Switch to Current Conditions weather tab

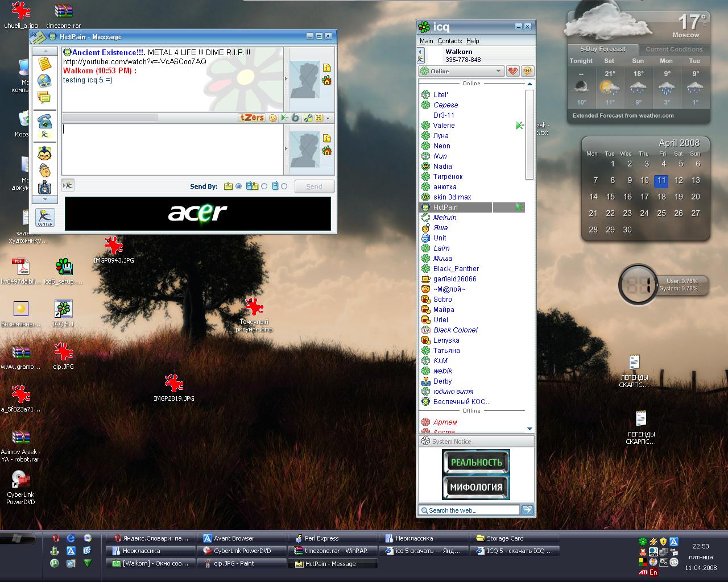pyautogui.click(x=674, y=49)
